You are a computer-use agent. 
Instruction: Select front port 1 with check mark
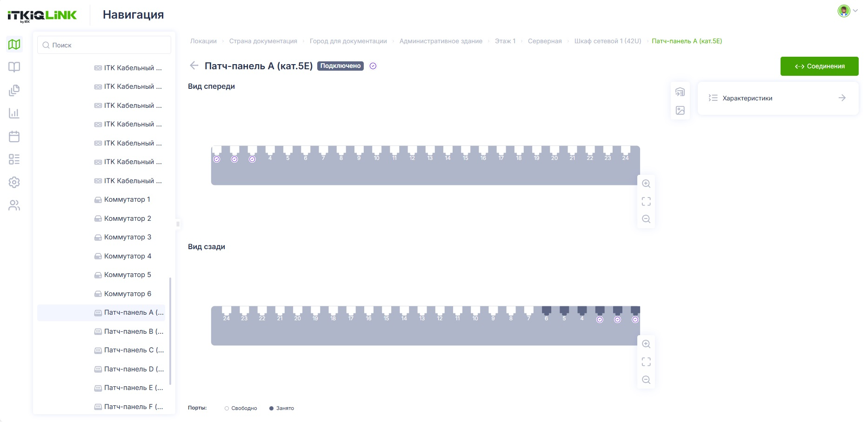217,153
